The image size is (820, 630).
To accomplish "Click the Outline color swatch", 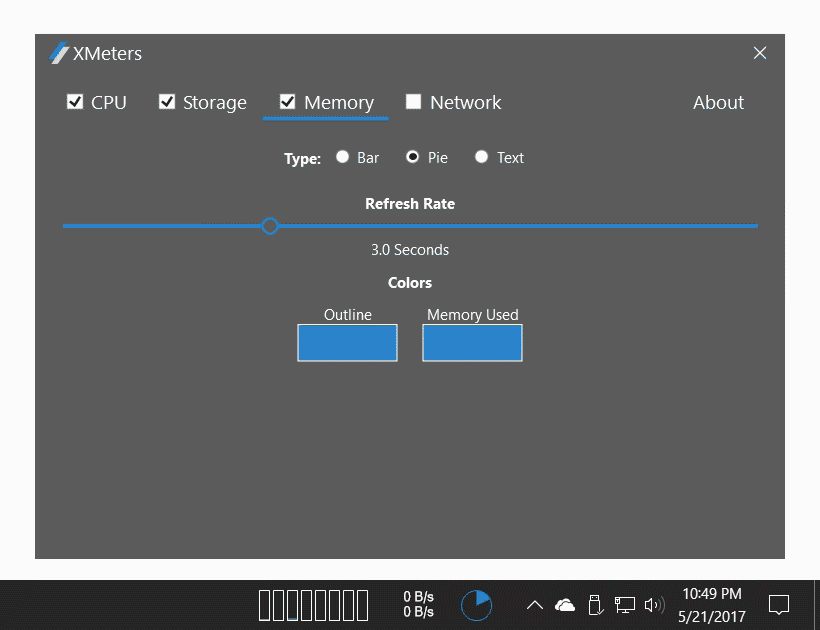I will [x=347, y=342].
